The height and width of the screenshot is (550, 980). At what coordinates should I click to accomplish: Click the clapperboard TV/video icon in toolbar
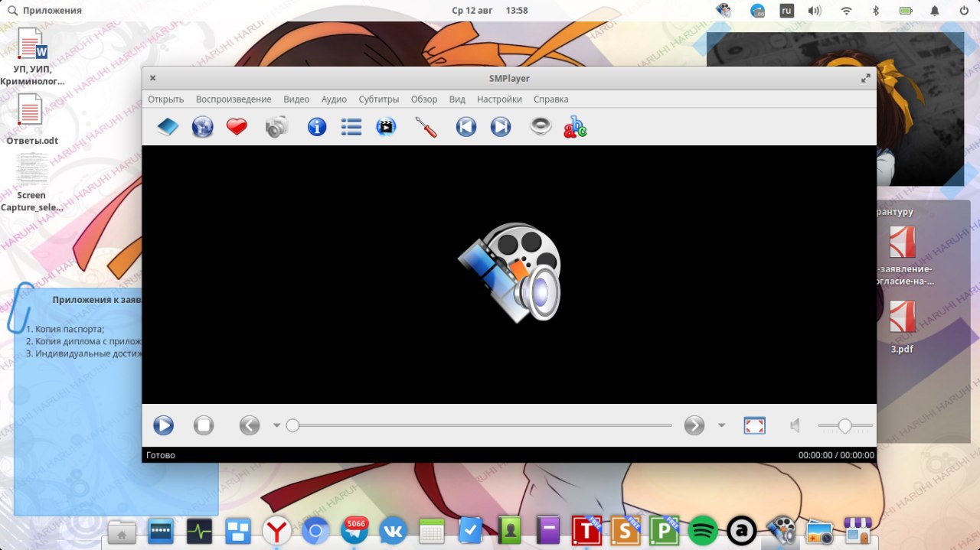387,126
